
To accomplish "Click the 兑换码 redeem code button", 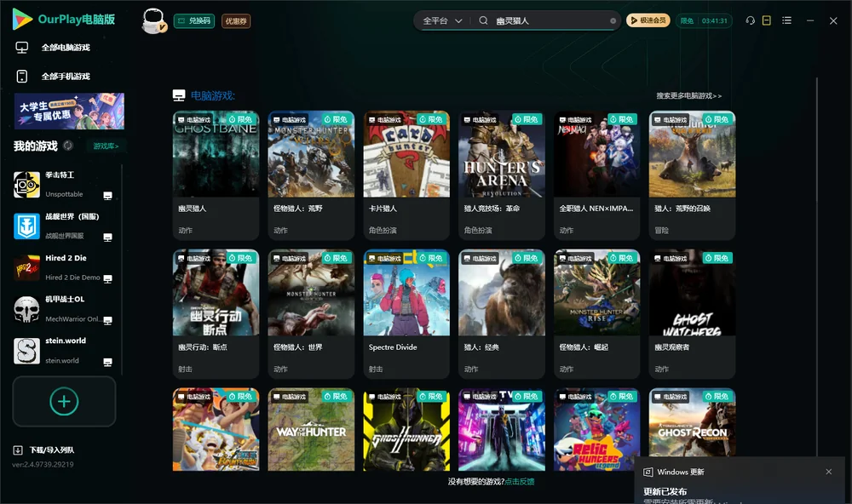I will pos(194,20).
